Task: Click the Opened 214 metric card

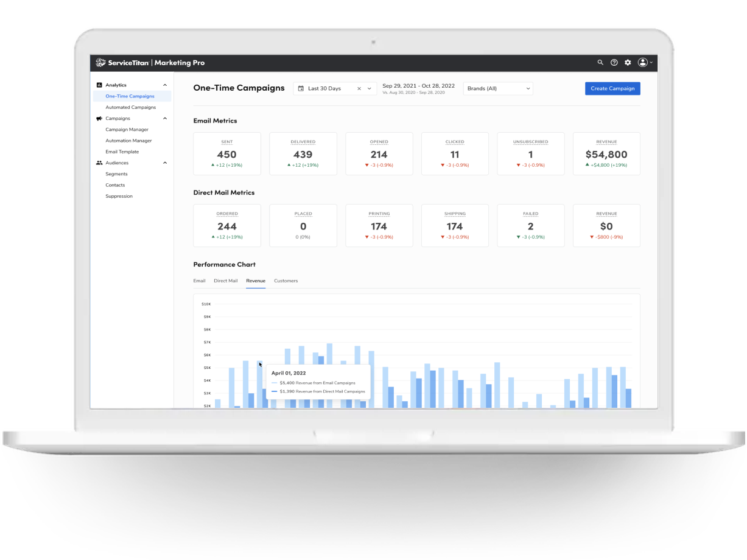Action: [379, 154]
